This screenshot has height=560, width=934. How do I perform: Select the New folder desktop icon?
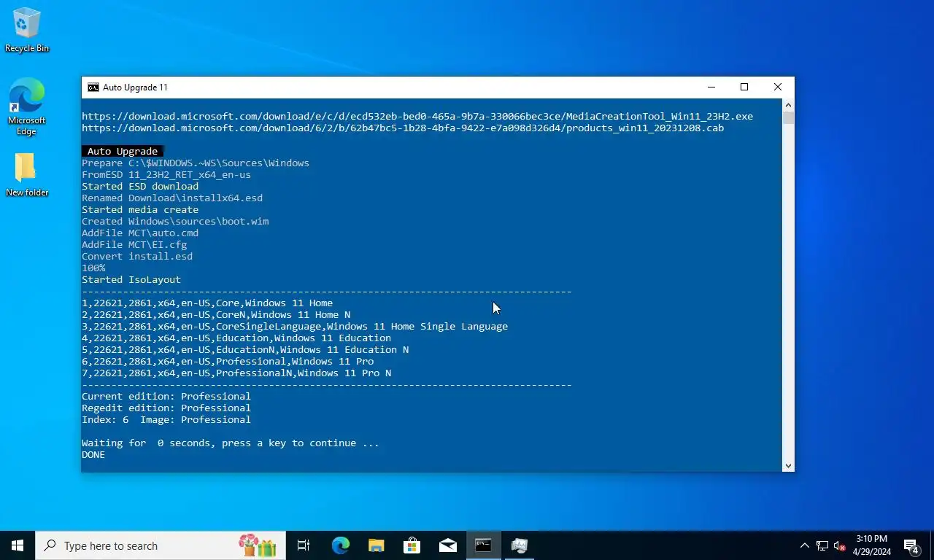[27, 175]
